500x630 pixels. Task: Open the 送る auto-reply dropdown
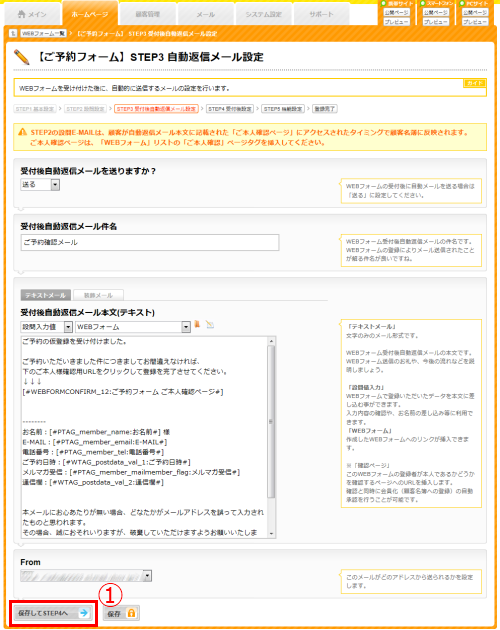40,185
